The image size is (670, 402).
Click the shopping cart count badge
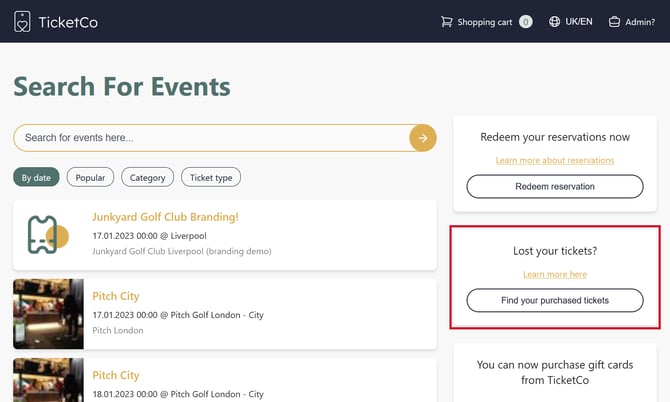(525, 22)
